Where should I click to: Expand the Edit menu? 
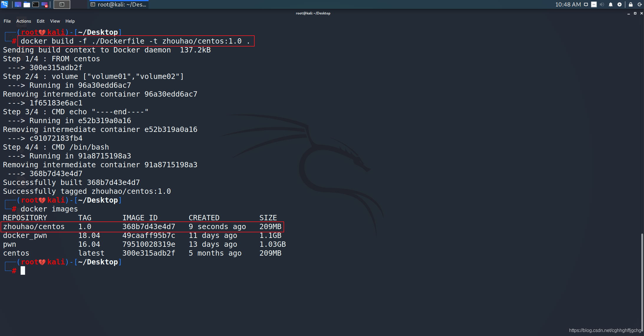[40, 21]
